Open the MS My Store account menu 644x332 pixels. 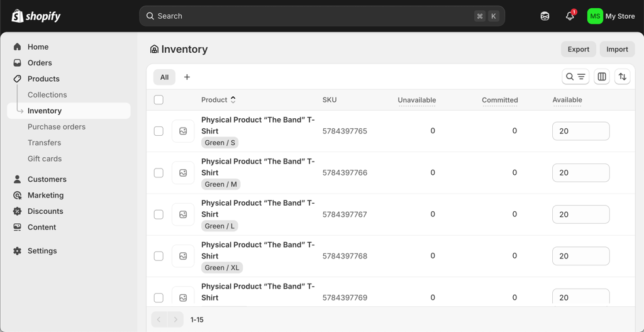click(611, 16)
